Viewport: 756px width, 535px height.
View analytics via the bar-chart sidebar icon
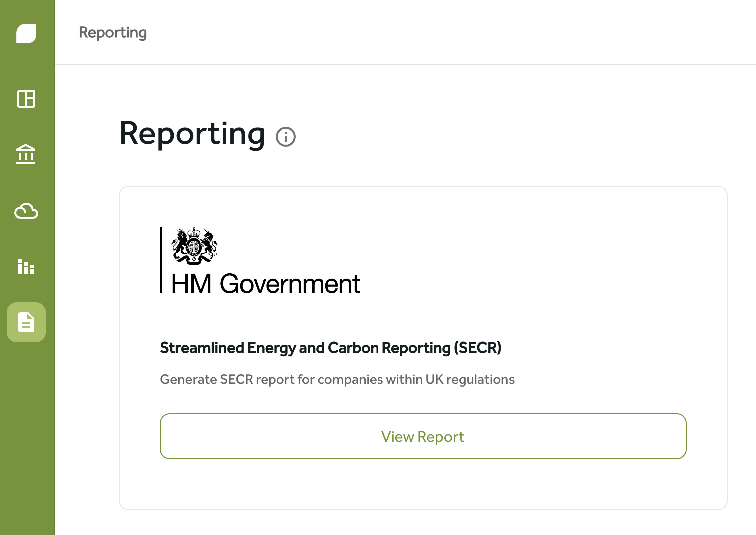(26, 267)
